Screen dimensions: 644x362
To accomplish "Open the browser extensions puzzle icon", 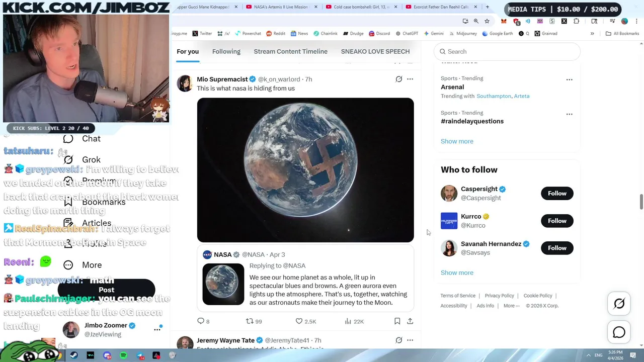I will point(577,21).
